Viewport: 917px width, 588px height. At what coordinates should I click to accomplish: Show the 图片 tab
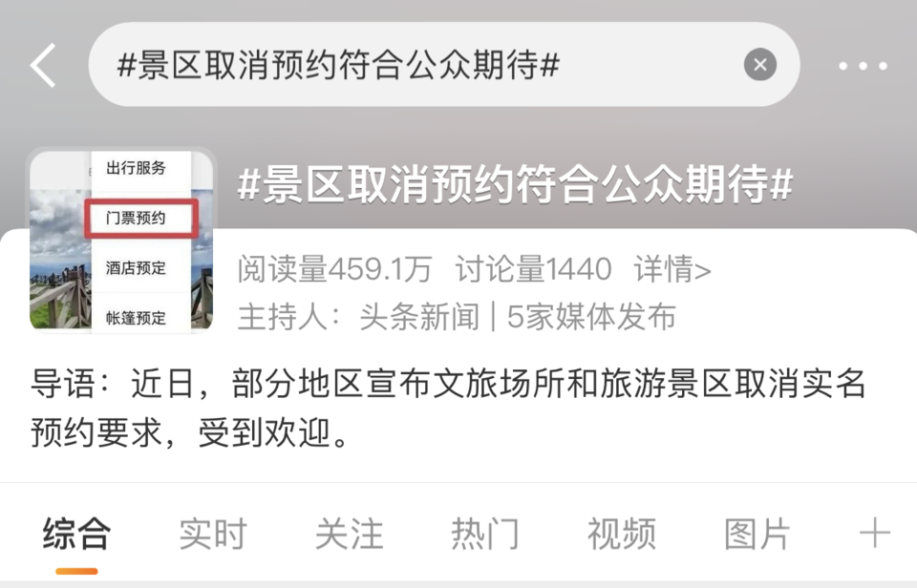pyautogui.click(x=757, y=533)
